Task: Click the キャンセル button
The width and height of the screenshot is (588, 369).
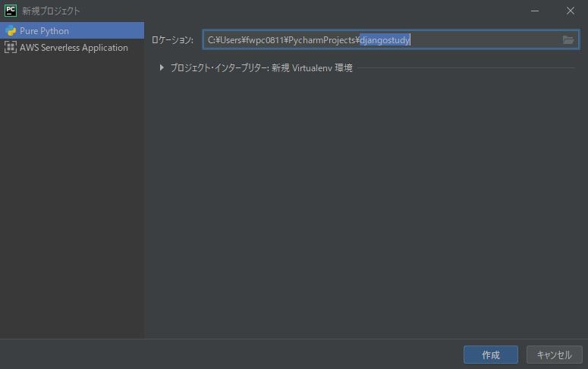Action: click(555, 355)
